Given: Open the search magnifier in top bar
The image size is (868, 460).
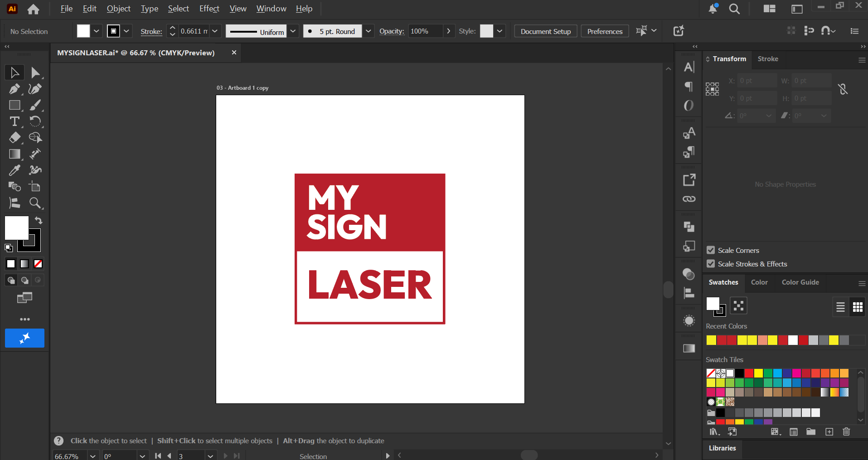Looking at the screenshot, I should pyautogui.click(x=734, y=9).
